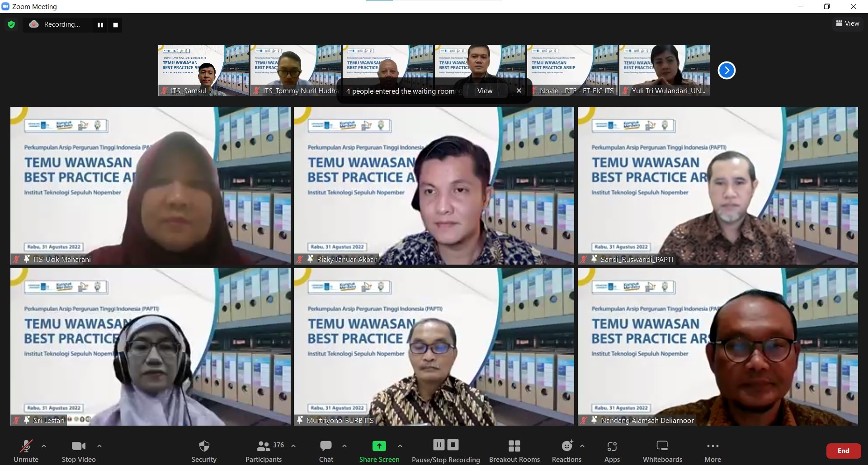Screen dimensions: 868x465
Task: Open the More options menu
Action: 712,451
